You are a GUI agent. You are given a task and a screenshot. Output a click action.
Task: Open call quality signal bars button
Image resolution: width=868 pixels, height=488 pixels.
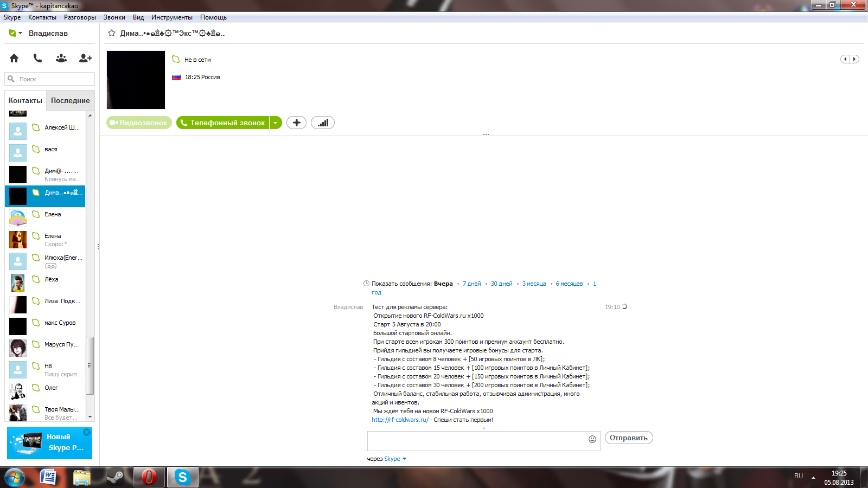click(323, 123)
